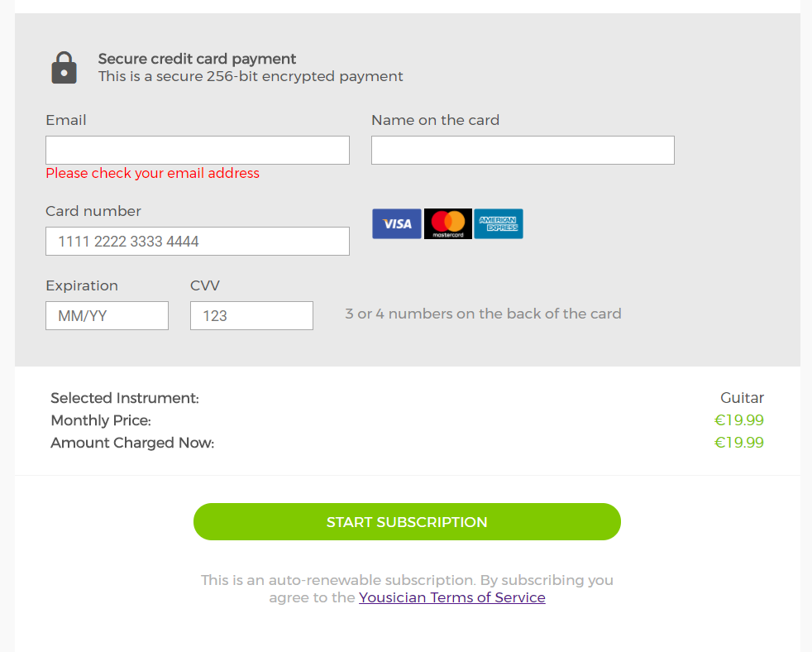Focus the CVV input field

pyautogui.click(x=251, y=316)
